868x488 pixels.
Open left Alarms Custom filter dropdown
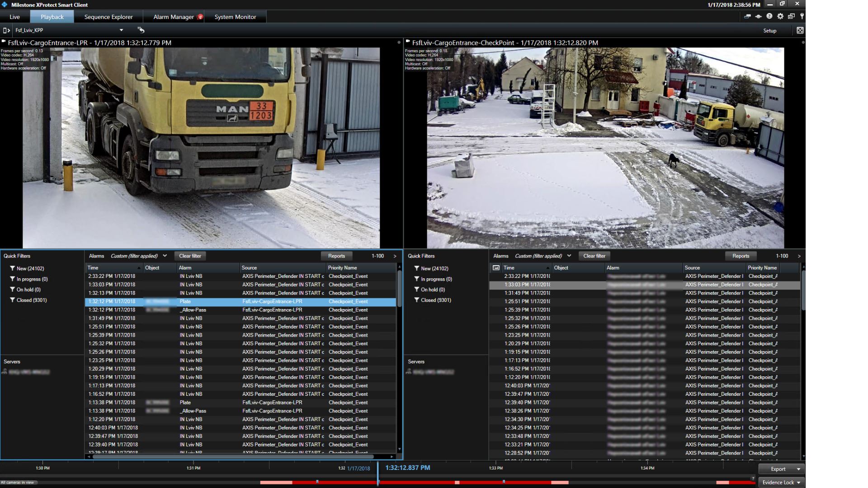[x=165, y=256]
